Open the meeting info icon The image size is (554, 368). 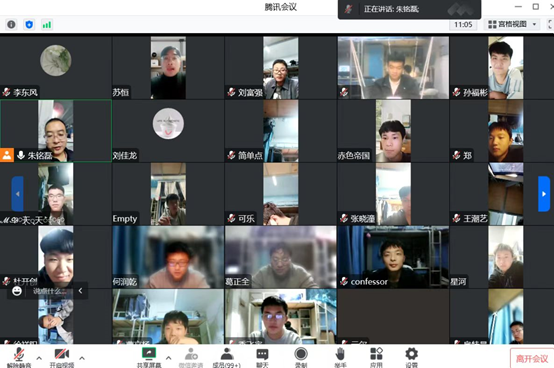pyautogui.click(x=11, y=24)
